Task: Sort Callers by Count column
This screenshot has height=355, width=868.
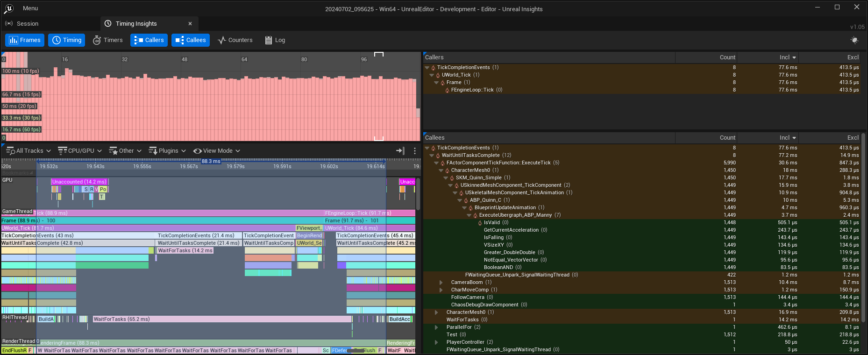Action: click(706, 57)
